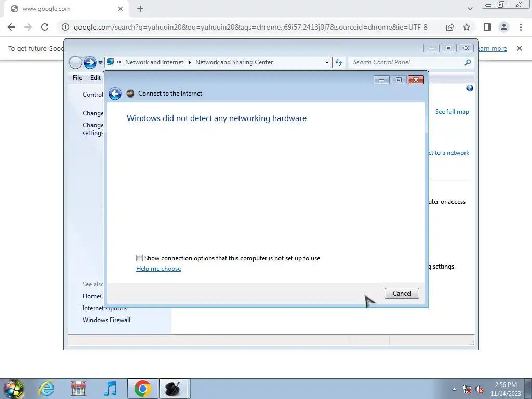Refresh the Control Panel view
This screenshot has width=532, height=399.
[339, 62]
